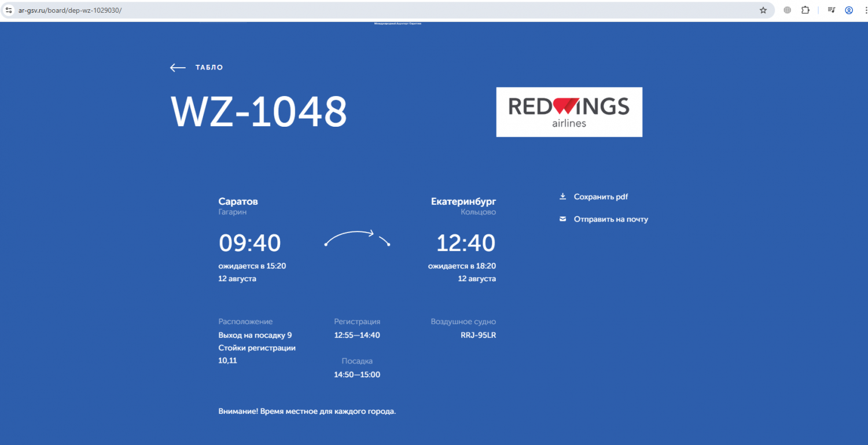
Task: Click the arrival time 12:40
Action: tap(466, 243)
